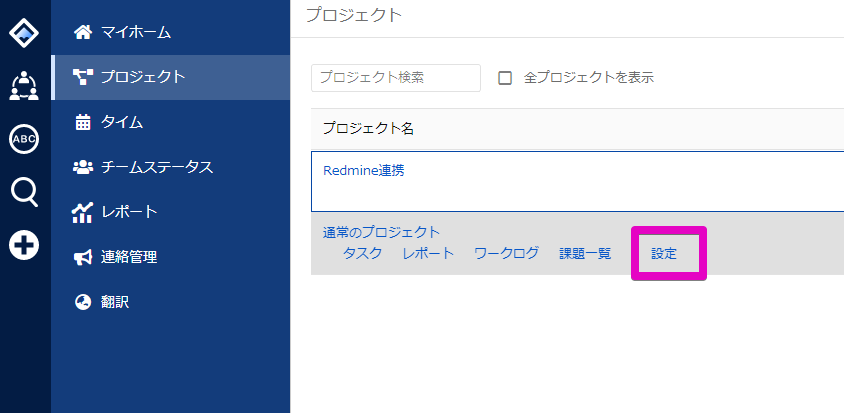Open the team members icon in rail
Viewport: 844px width, 413px height.
pyautogui.click(x=24, y=86)
